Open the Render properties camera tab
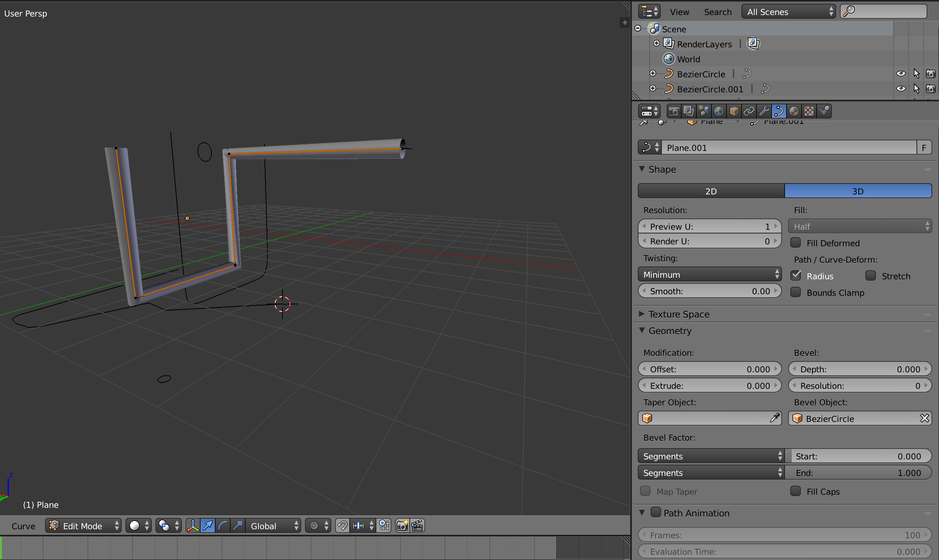The width and height of the screenshot is (939, 560). click(x=674, y=111)
